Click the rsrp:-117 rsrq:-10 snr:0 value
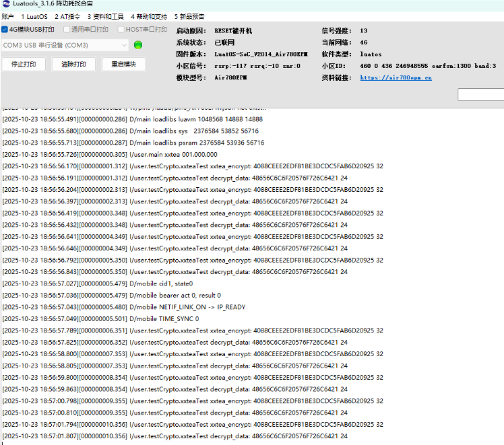 click(x=257, y=66)
